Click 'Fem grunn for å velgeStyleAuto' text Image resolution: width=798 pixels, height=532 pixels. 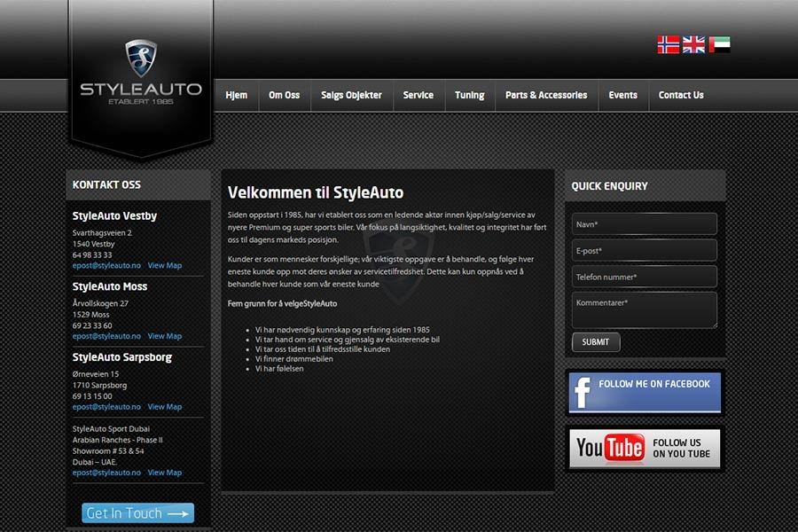[283, 304]
